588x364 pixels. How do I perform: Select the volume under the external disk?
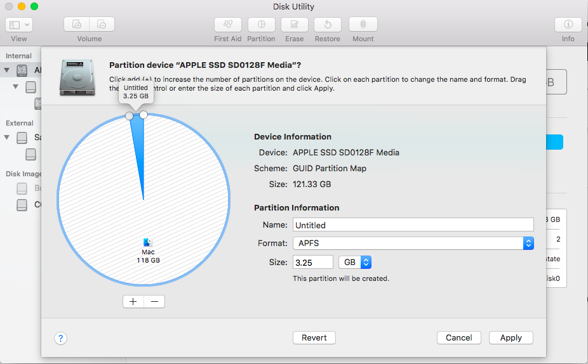[30, 154]
